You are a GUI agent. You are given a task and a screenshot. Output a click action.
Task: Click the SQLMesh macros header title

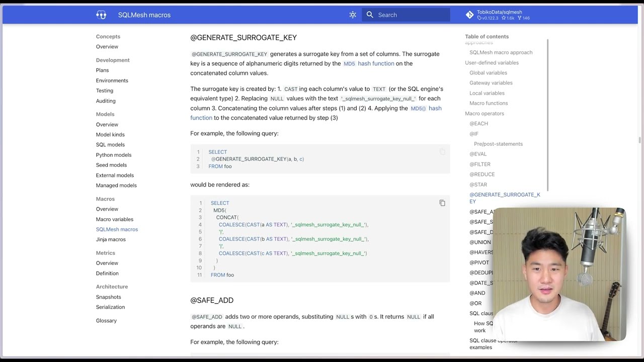click(x=144, y=15)
